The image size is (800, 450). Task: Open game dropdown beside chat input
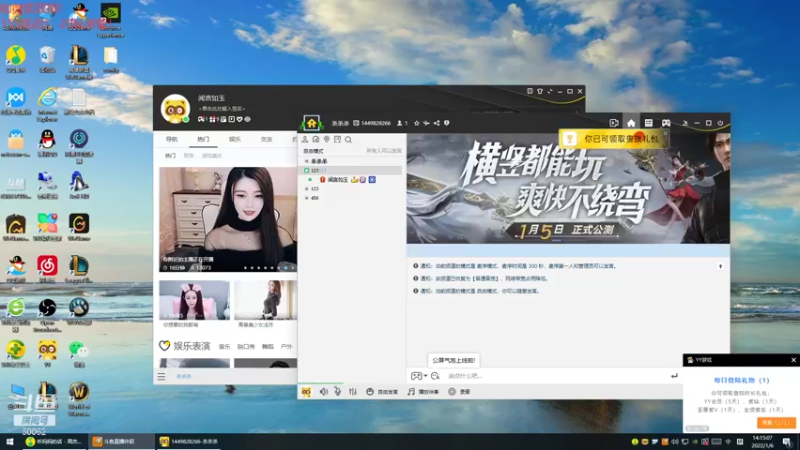tap(419, 376)
